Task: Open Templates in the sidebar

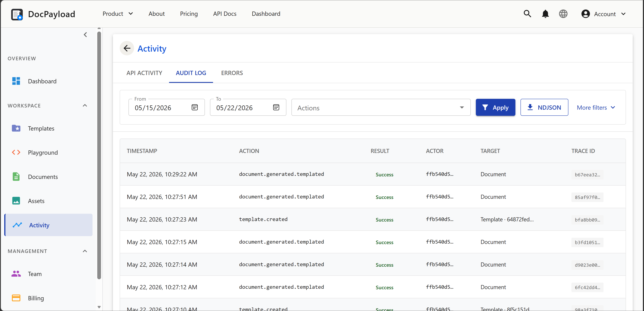Action: pyautogui.click(x=49, y=128)
